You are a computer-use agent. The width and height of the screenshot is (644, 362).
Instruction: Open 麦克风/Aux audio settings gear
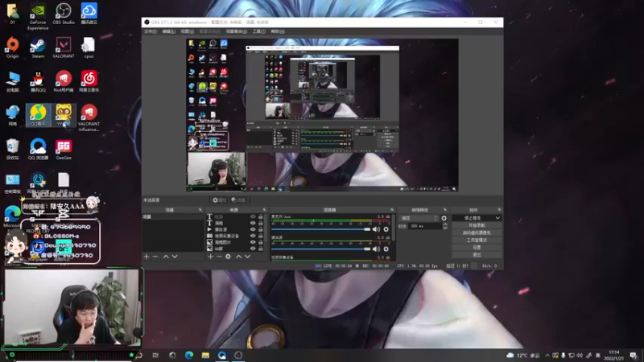pos(386,229)
